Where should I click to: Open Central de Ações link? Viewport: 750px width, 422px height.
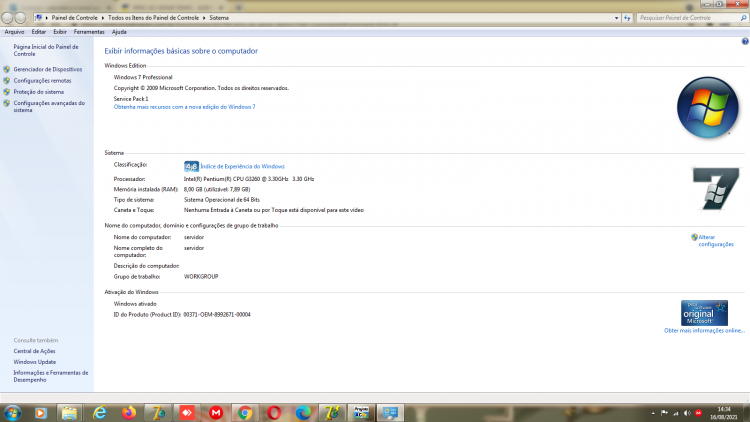pyautogui.click(x=34, y=351)
